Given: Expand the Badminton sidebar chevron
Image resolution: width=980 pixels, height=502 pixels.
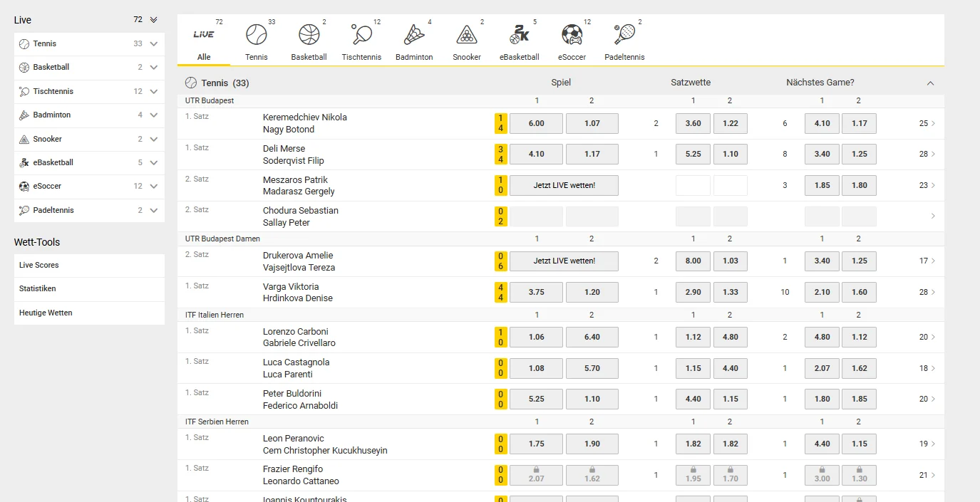Looking at the screenshot, I should coord(154,115).
